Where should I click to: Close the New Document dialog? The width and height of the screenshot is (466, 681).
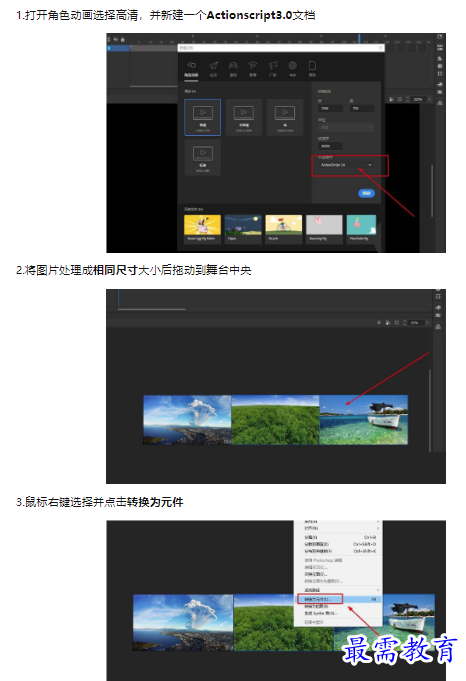tap(380, 48)
